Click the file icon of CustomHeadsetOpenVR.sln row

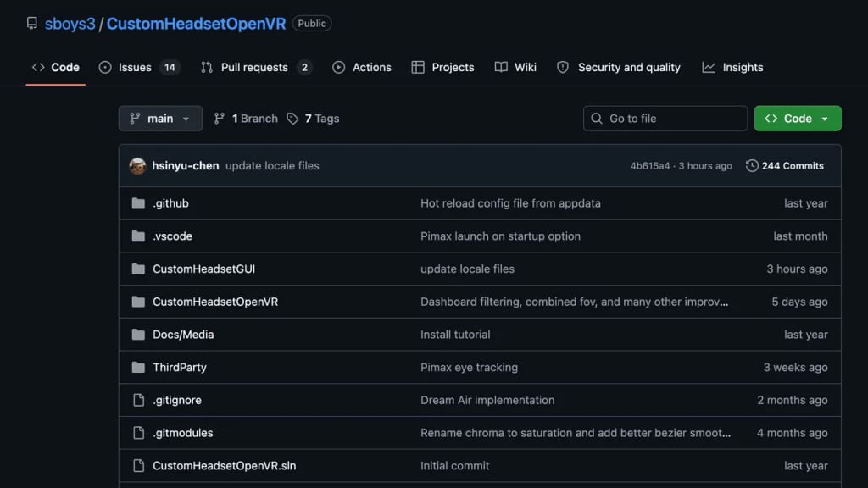pyautogui.click(x=138, y=466)
